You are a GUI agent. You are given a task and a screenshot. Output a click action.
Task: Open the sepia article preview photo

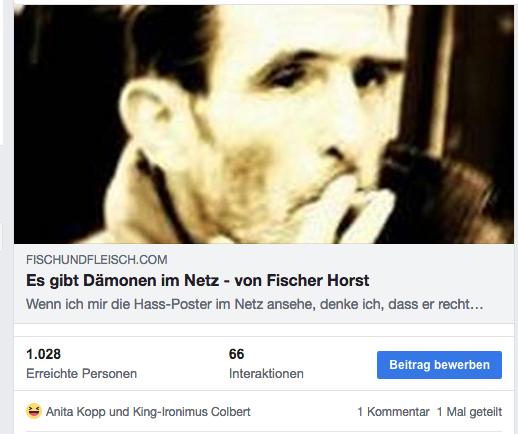[264, 124]
